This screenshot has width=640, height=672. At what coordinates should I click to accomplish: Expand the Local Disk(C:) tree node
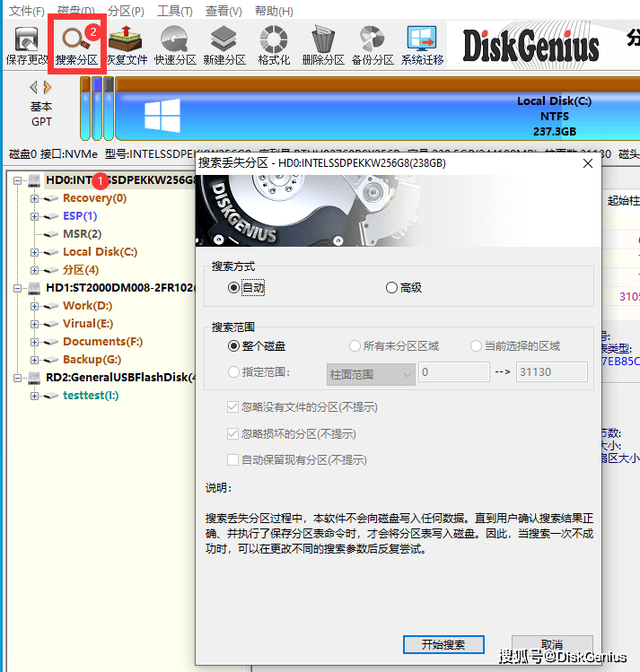tap(34, 252)
